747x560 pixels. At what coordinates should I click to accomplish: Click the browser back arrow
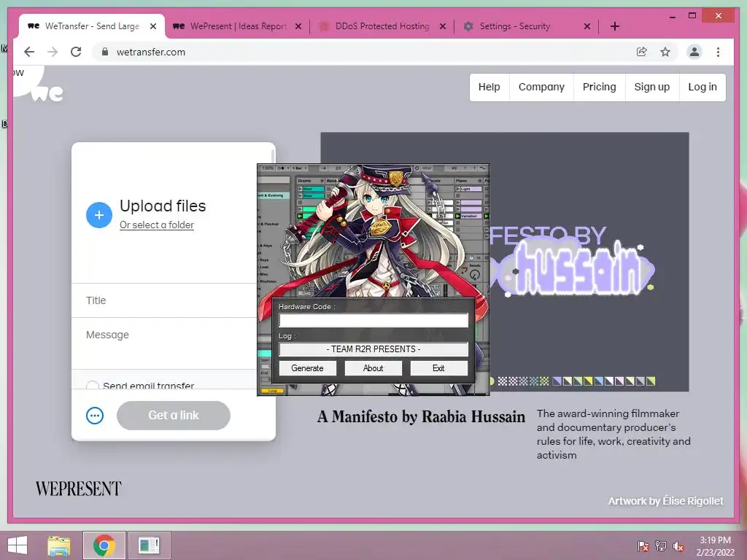[29, 52]
